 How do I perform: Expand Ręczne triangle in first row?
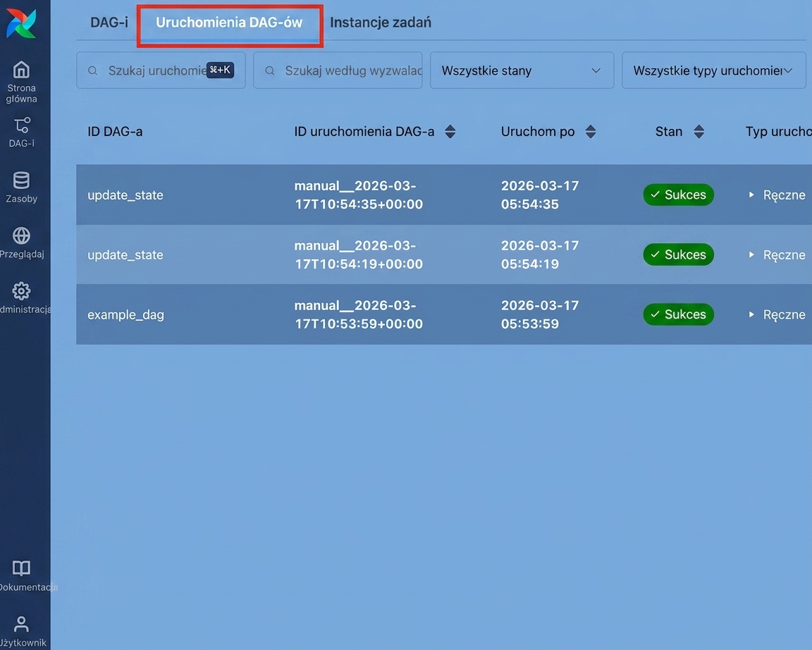click(751, 195)
